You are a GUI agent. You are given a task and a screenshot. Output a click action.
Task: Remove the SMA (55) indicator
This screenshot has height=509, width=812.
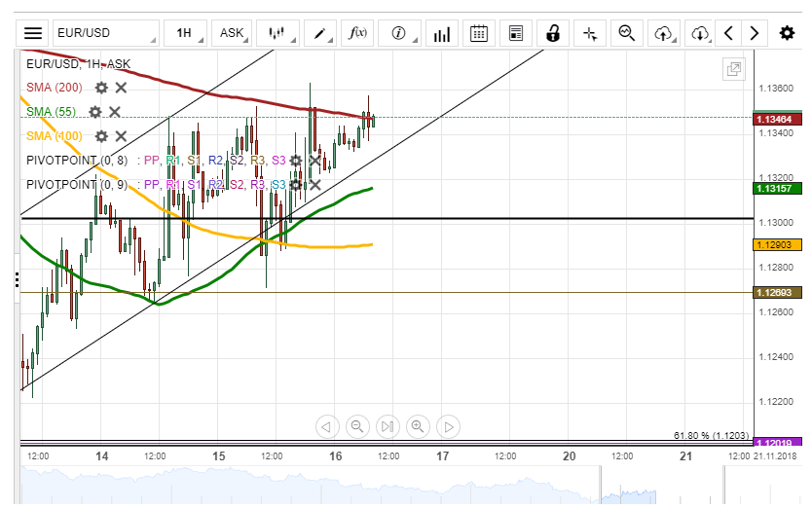(115, 112)
